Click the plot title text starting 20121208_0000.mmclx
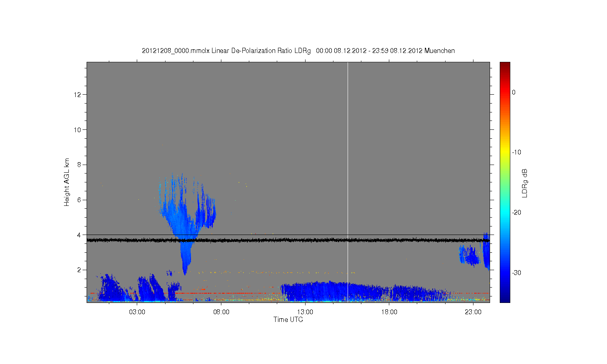This screenshot has width=607, height=364. pyautogui.click(x=298, y=51)
